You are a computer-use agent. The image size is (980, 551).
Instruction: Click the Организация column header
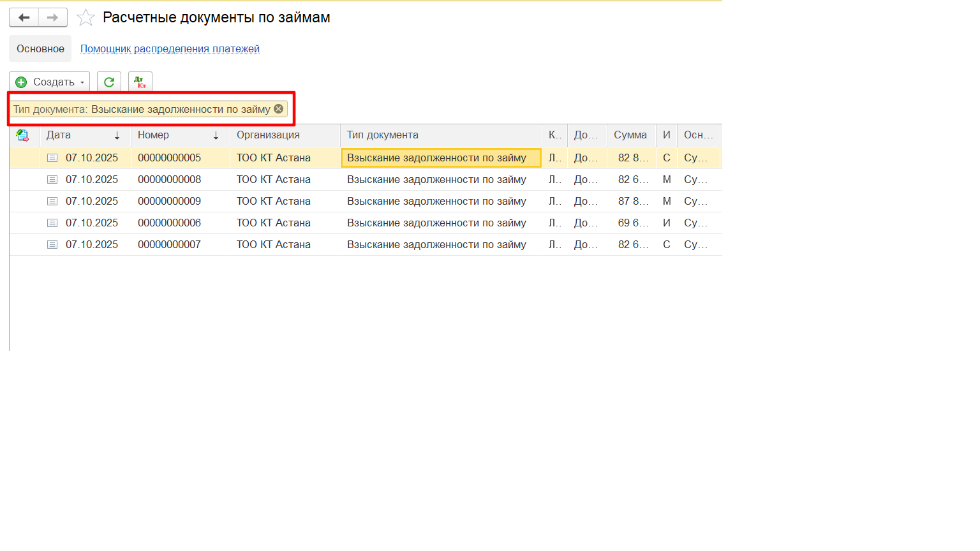point(285,135)
